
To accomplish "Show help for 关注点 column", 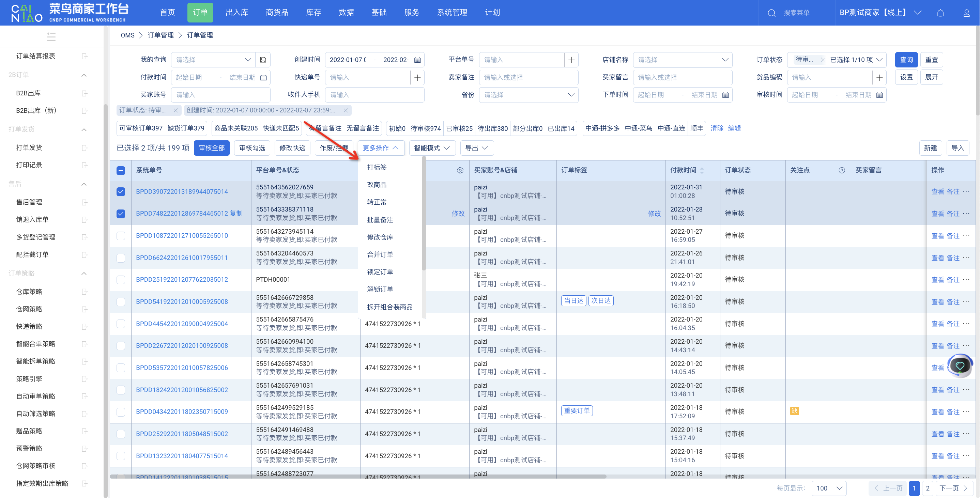I will coord(842,170).
